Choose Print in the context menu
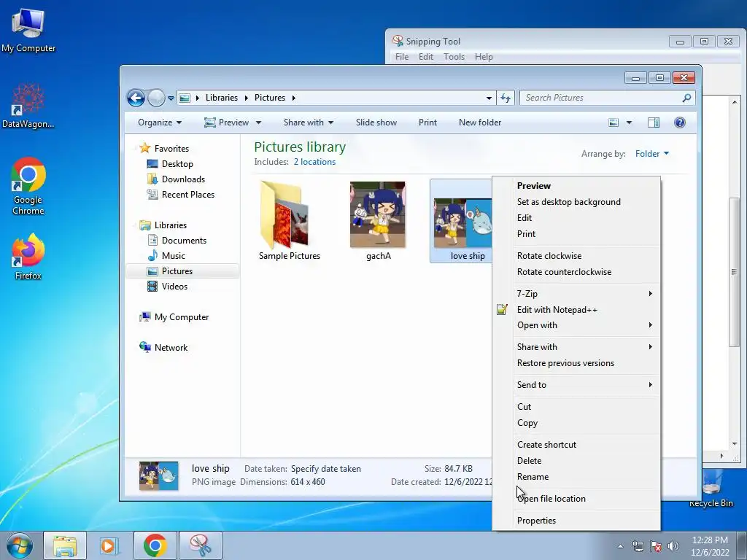The width and height of the screenshot is (747, 560). point(576,234)
